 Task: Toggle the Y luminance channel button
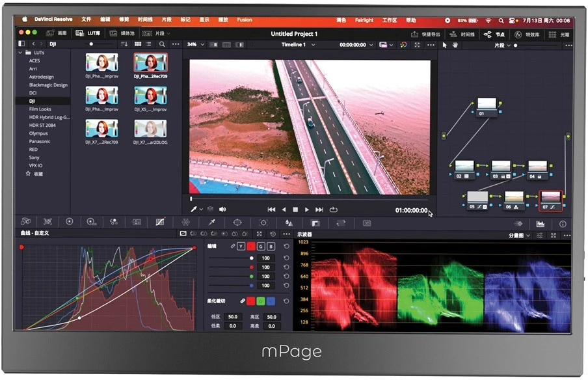click(241, 247)
